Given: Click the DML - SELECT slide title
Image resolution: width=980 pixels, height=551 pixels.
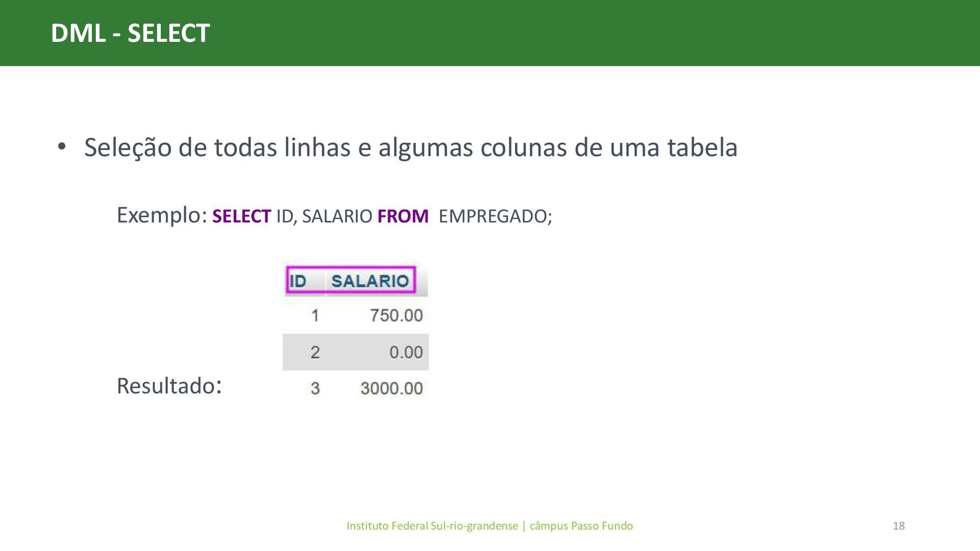Looking at the screenshot, I should 130,33.
